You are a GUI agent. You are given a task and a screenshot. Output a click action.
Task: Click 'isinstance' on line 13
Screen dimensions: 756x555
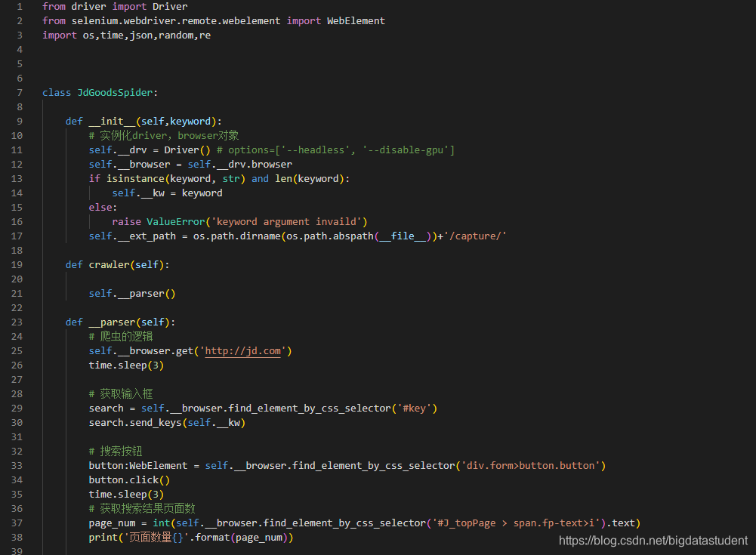(135, 179)
